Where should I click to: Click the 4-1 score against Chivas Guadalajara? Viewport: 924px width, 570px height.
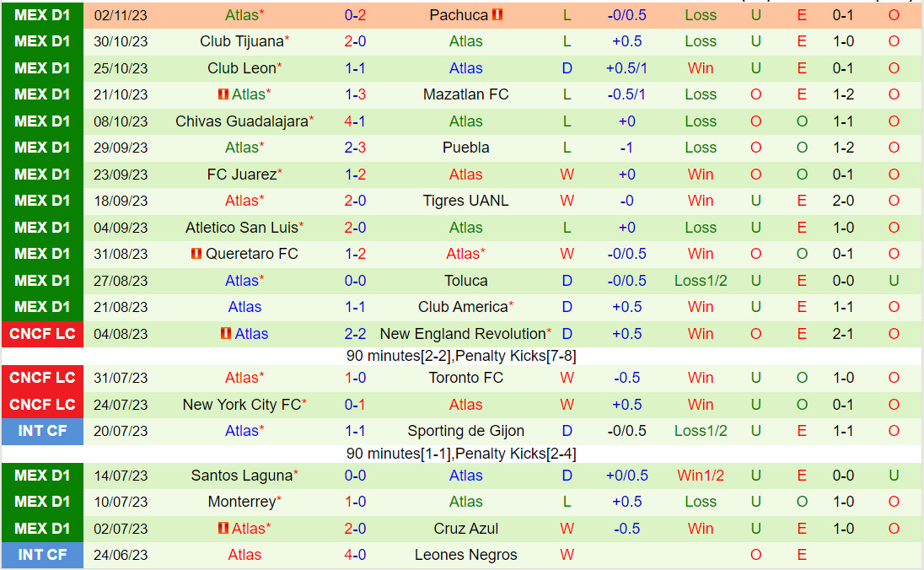coord(354,121)
